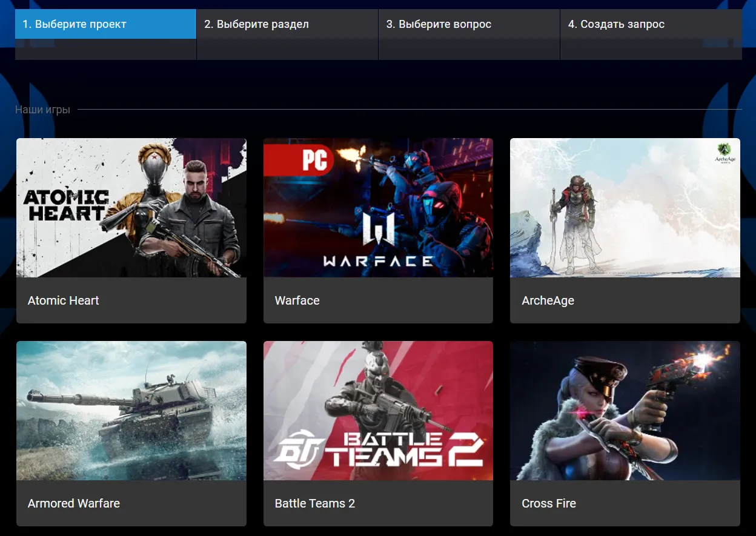The height and width of the screenshot is (536, 756).
Task: Click the 'Battle Teams 2' title label
Action: coord(315,503)
